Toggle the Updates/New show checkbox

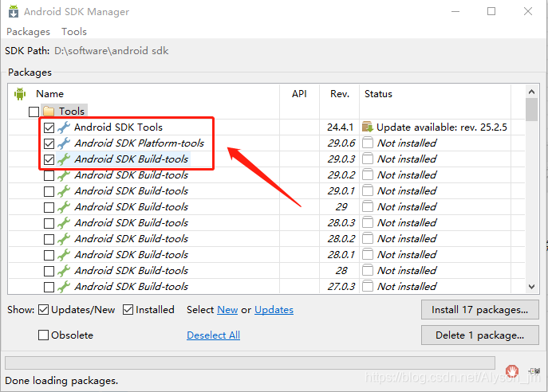(x=43, y=310)
